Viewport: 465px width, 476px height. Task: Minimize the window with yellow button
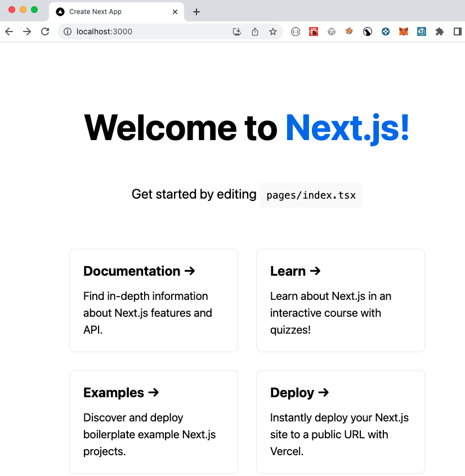coord(23,10)
